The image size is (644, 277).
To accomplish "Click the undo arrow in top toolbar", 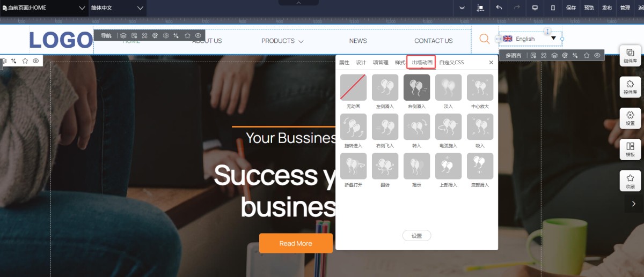I will click(x=499, y=8).
